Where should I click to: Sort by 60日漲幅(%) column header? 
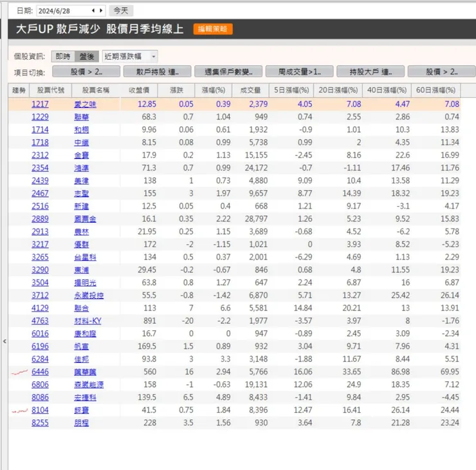pyautogui.click(x=435, y=90)
